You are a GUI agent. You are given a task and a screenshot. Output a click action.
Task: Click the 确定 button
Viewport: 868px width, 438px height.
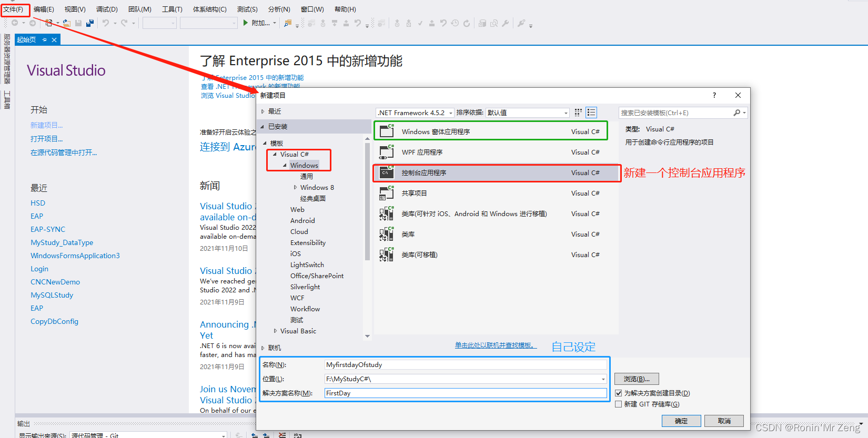pyautogui.click(x=681, y=421)
